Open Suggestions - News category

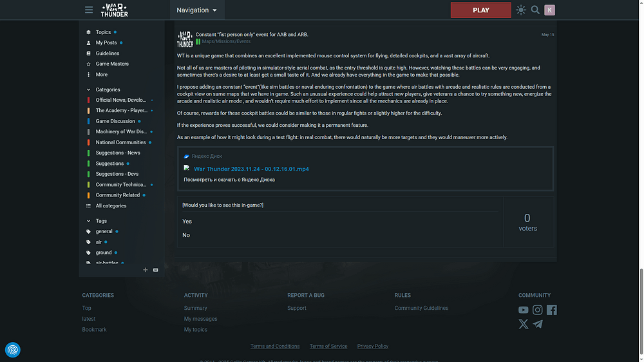coord(117,153)
